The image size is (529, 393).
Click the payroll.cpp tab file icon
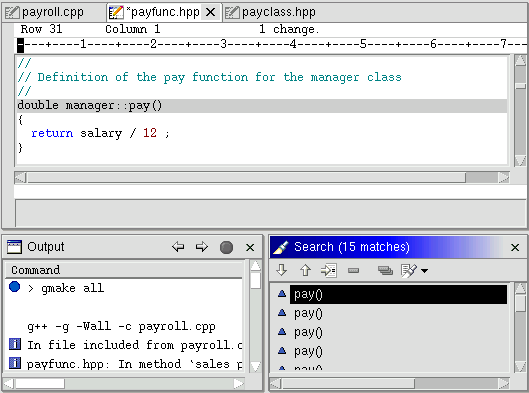[x=12, y=12]
